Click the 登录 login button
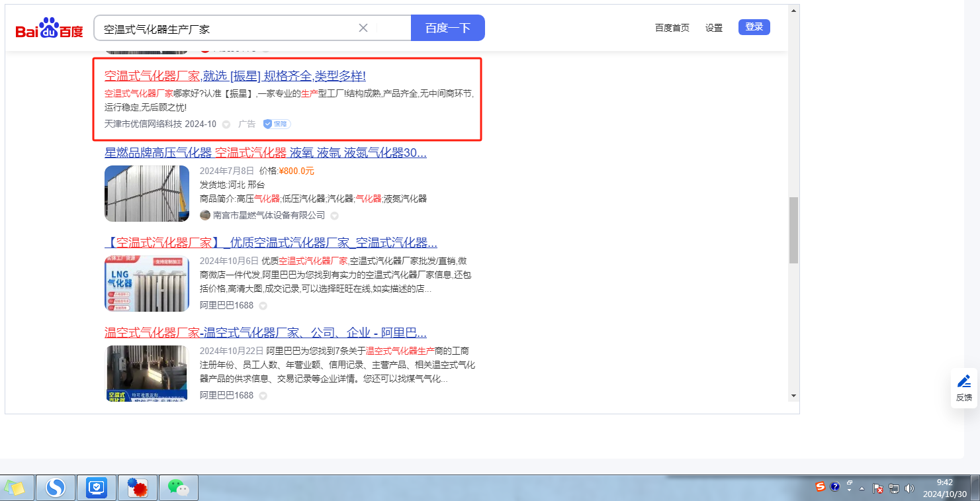The width and height of the screenshot is (980, 501). [754, 27]
